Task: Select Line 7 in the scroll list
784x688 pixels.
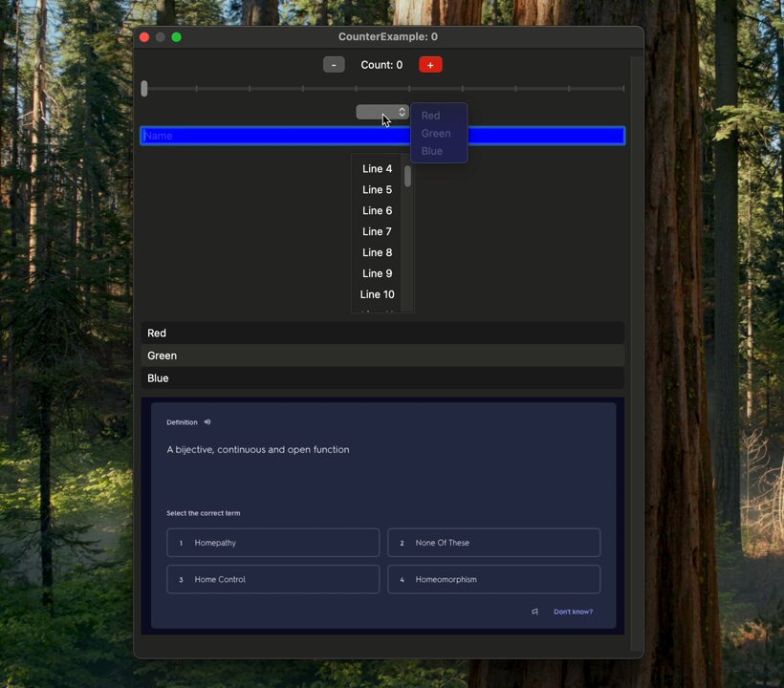Action: pyautogui.click(x=377, y=232)
